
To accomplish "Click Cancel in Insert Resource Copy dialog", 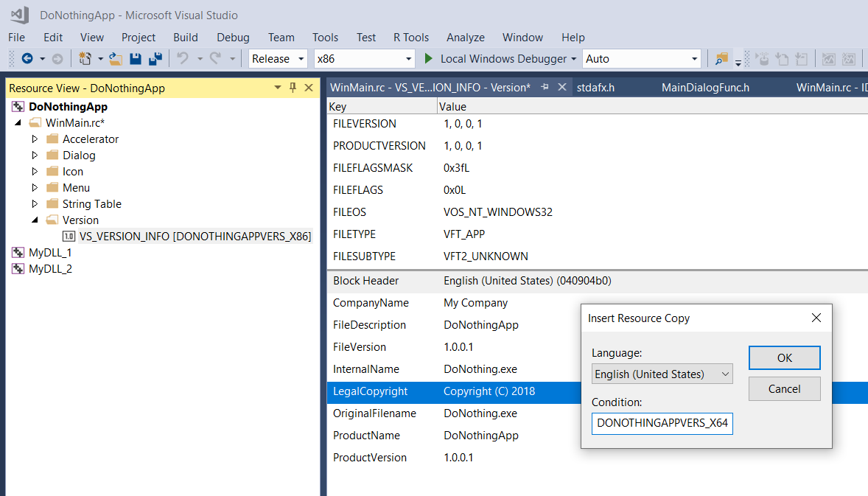I will (x=785, y=388).
